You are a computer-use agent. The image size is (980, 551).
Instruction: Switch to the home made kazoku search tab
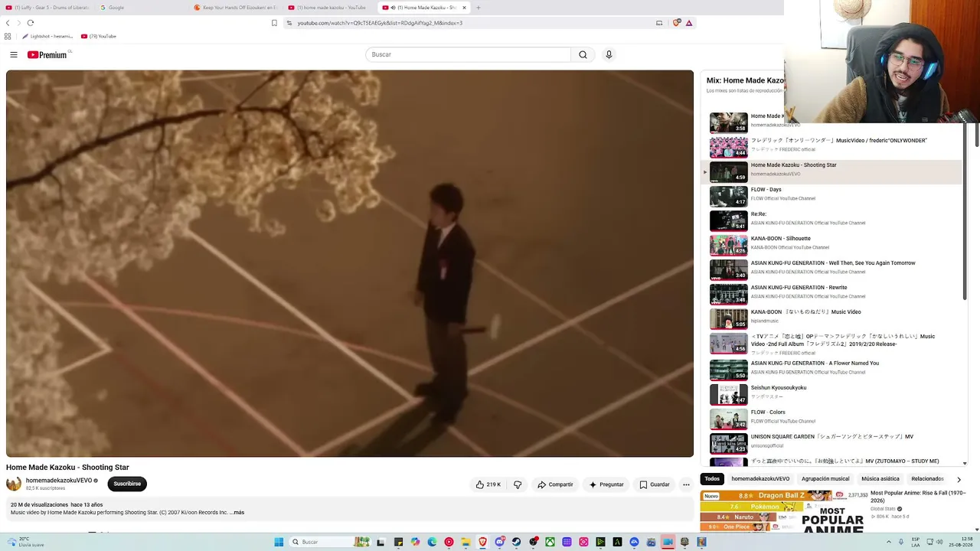(330, 8)
